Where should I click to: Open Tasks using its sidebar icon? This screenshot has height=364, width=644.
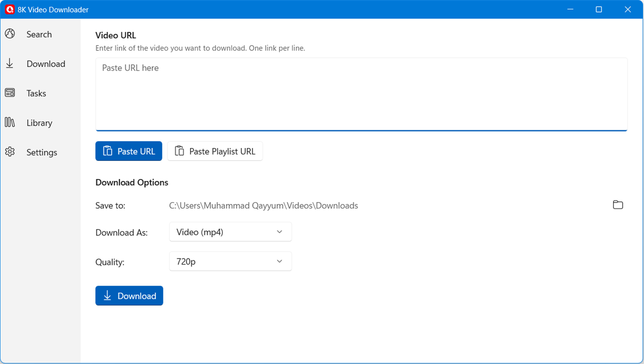click(10, 93)
